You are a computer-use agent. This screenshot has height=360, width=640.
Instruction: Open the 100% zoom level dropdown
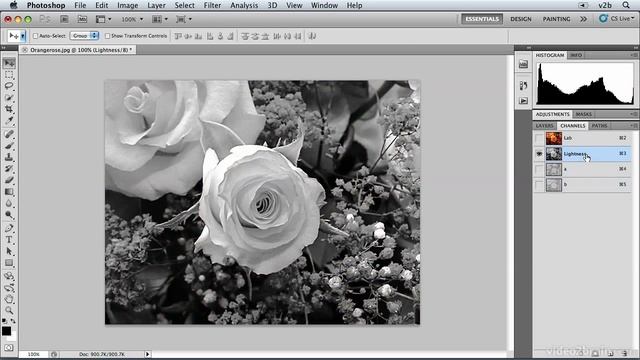pyautogui.click(x=132, y=19)
